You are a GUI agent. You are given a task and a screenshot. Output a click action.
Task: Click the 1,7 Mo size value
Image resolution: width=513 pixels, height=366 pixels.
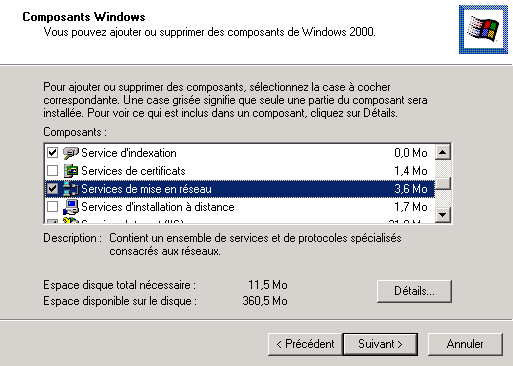click(411, 207)
